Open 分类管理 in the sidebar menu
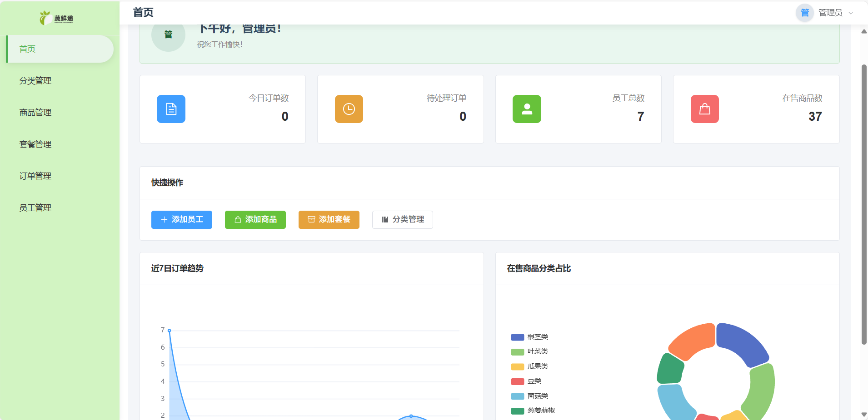 coord(35,81)
